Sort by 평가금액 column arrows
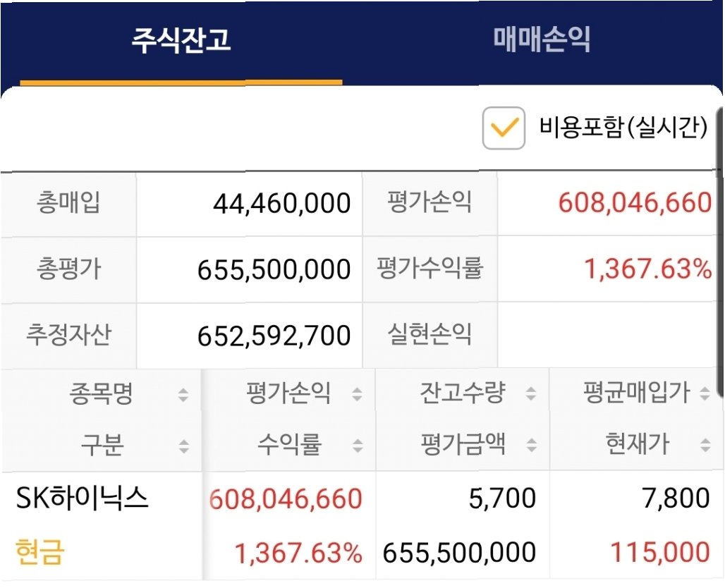 [x=532, y=445]
